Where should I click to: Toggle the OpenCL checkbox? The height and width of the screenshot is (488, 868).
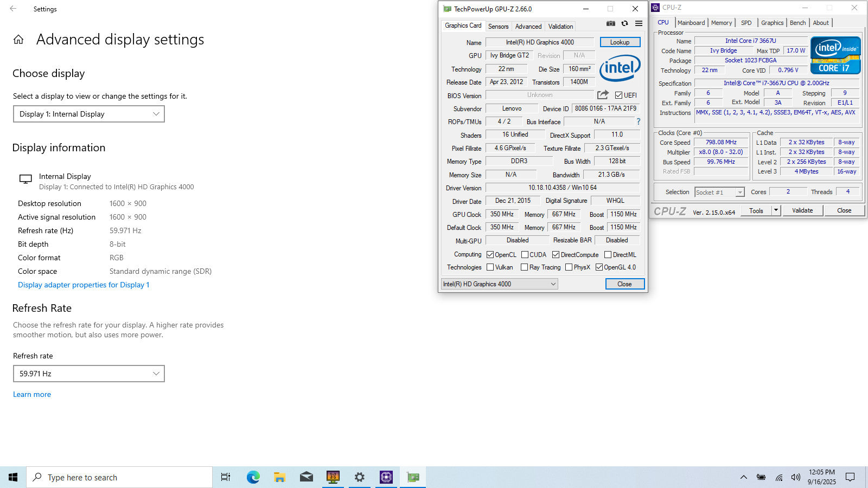pos(490,255)
